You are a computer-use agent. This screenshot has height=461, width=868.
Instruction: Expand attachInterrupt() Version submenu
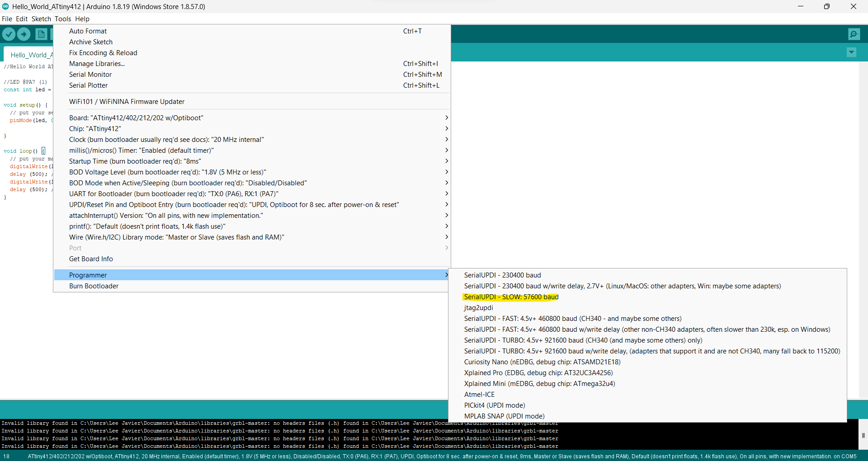[x=252, y=216]
